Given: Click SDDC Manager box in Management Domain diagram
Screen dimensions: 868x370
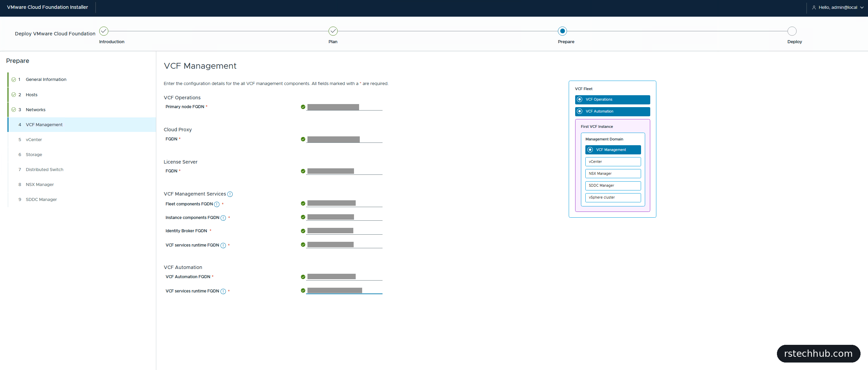Looking at the screenshot, I should (613, 185).
